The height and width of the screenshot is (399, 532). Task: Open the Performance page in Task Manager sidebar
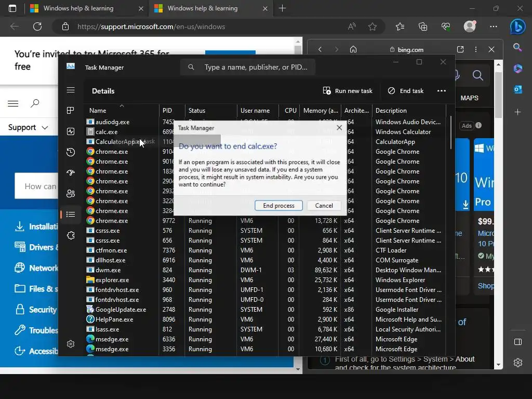coord(71,131)
